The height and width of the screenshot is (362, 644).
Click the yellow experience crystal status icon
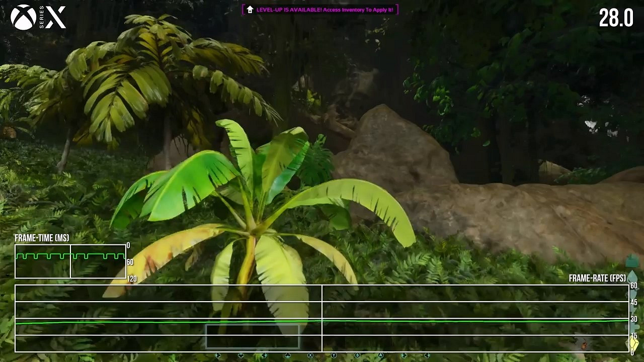coord(633,344)
